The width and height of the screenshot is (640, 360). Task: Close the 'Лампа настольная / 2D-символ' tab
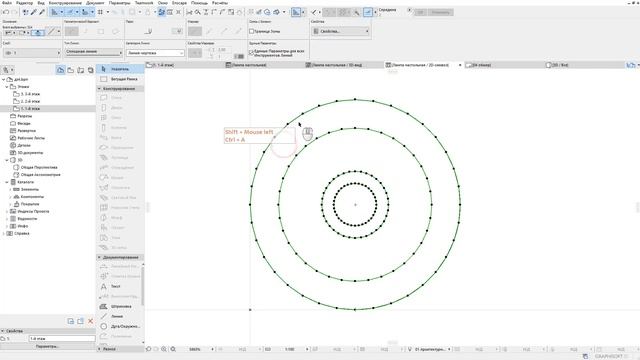pos(460,65)
